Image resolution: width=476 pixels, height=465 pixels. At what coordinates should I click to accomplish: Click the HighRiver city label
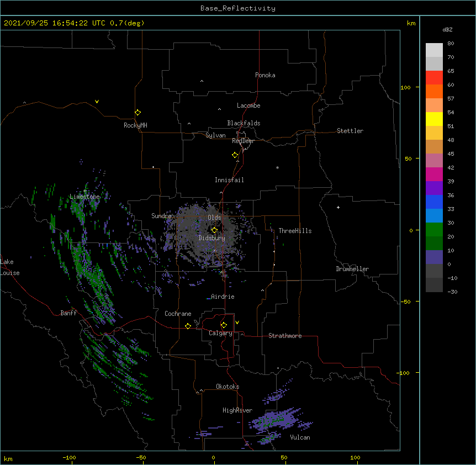coord(237,410)
